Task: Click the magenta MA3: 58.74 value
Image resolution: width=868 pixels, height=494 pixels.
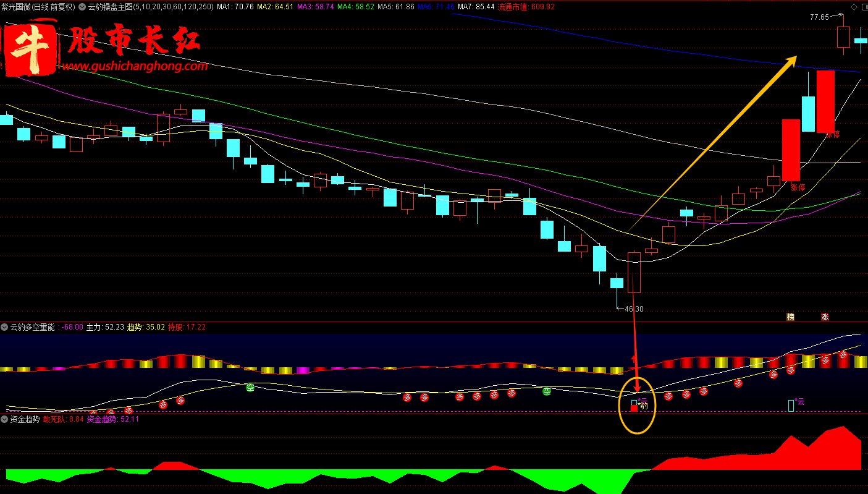Action: click(x=315, y=7)
